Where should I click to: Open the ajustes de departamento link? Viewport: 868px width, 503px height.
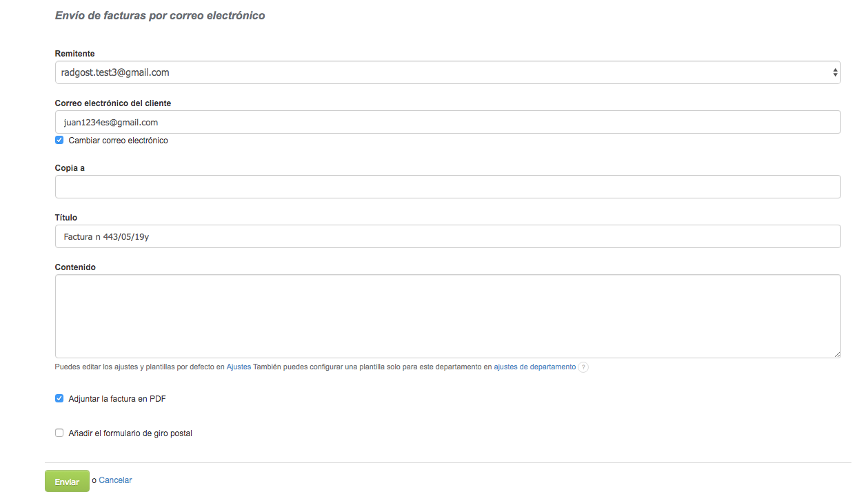point(534,367)
